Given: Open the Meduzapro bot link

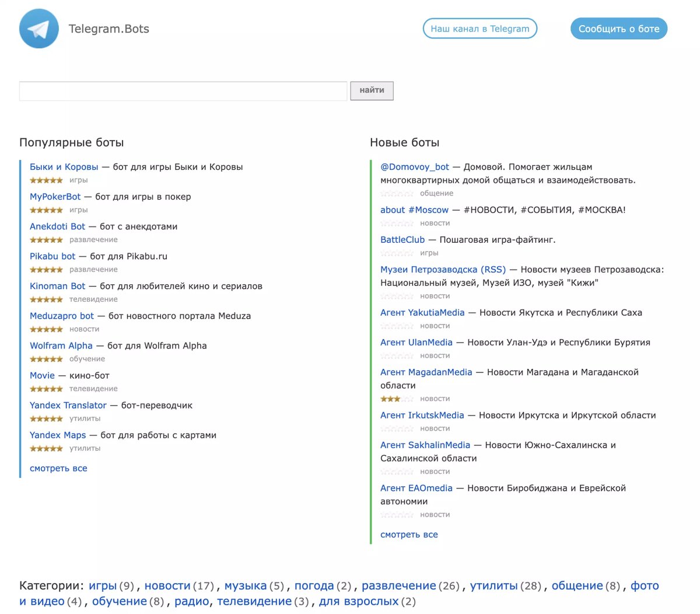Looking at the screenshot, I should point(62,316).
